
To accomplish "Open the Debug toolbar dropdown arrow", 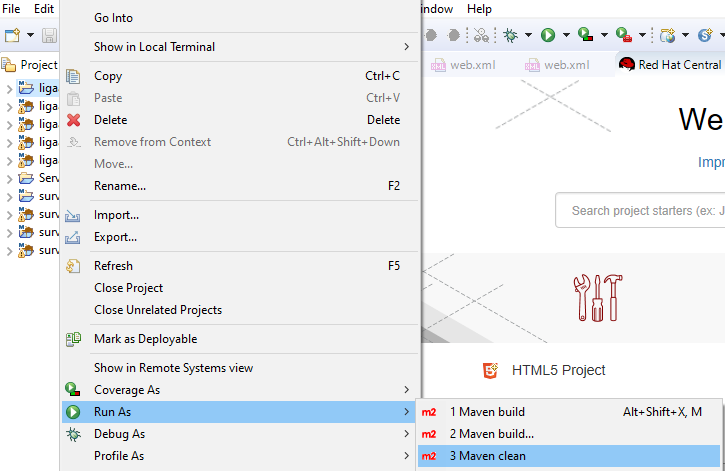I will [x=528, y=35].
